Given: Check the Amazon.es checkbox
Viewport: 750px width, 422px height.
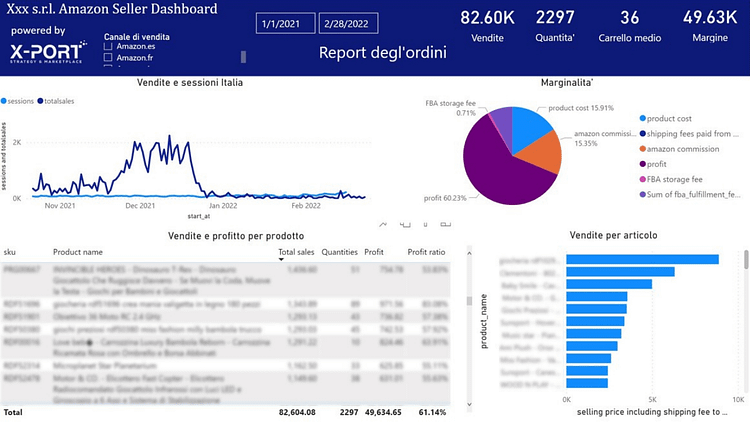Looking at the screenshot, I should pyautogui.click(x=108, y=47).
